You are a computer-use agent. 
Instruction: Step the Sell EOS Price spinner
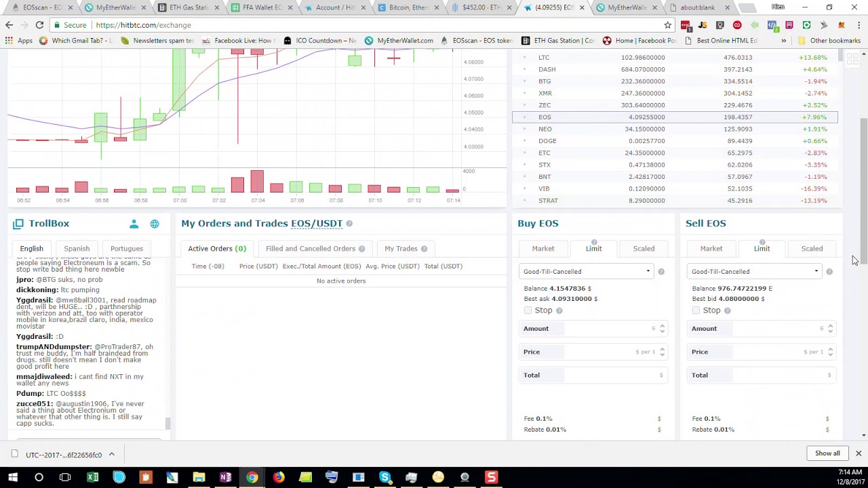830,352
